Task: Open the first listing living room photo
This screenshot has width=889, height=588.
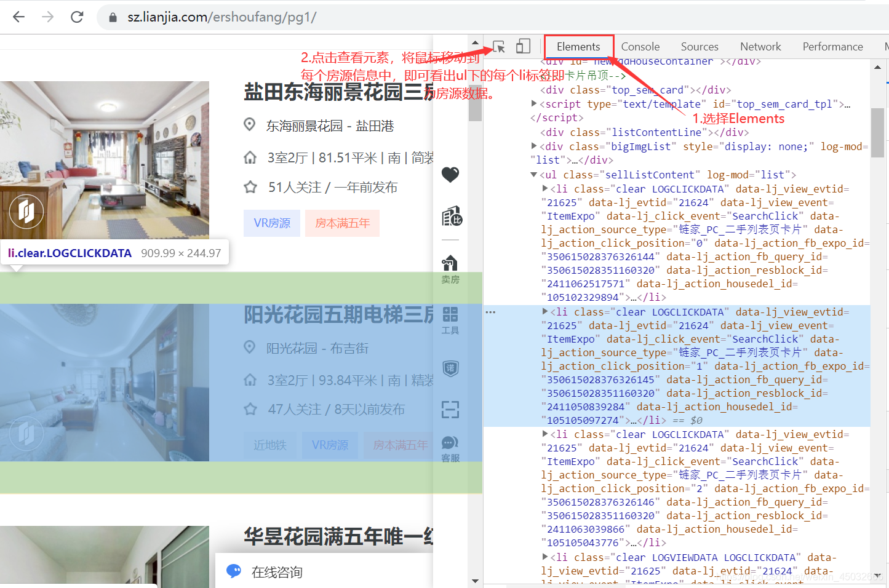Action: (x=105, y=160)
